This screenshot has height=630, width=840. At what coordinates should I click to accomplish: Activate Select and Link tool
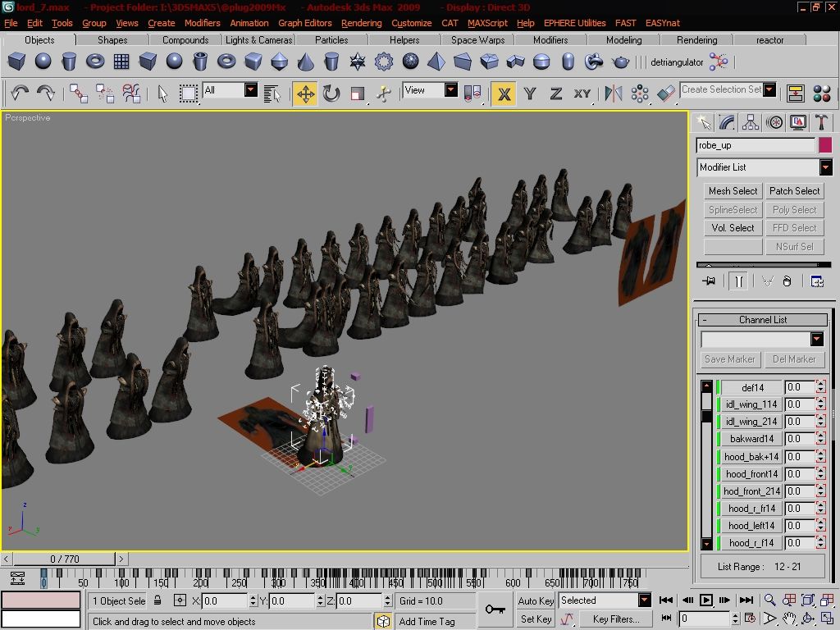pyautogui.click(x=79, y=94)
